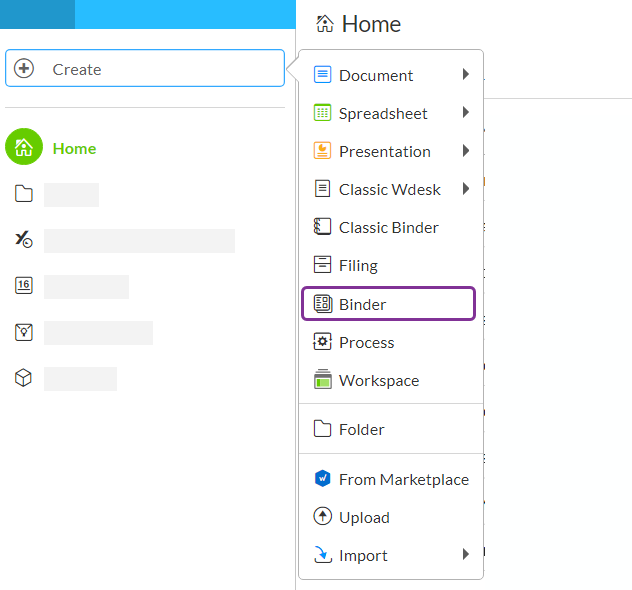The image size is (632, 590).
Task: Click the plus icon in Create button
Action: (x=24, y=68)
